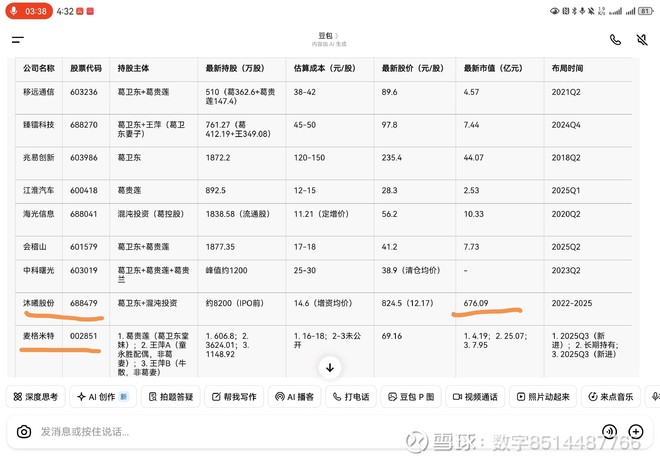Open the 豆包 P 图 chip
Viewport: 660px width, 463px height.
[x=411, y=396]
